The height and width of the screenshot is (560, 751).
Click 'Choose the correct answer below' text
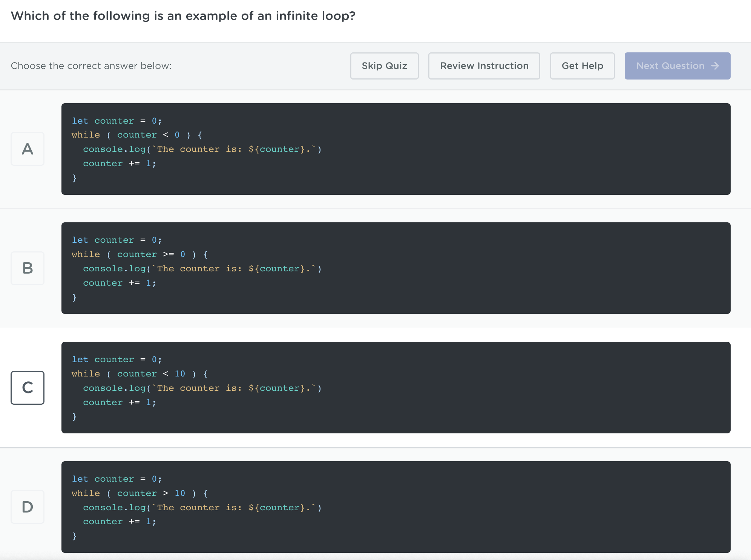click(91, 66)
